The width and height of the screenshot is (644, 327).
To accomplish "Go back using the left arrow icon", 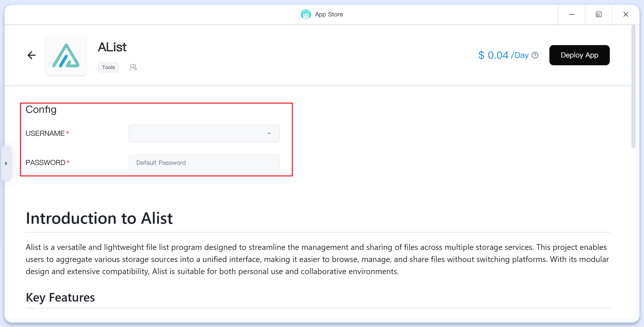I will point(32,55).
